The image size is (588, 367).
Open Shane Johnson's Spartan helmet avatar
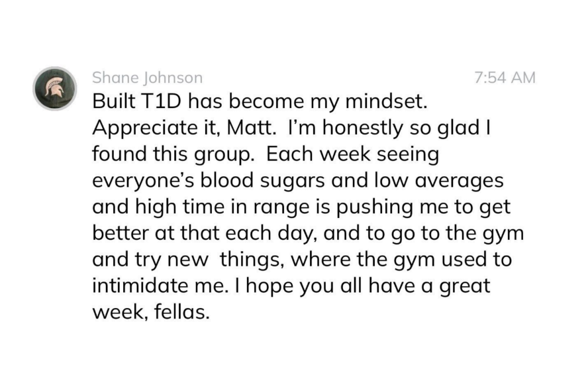[x=55, y=89]
